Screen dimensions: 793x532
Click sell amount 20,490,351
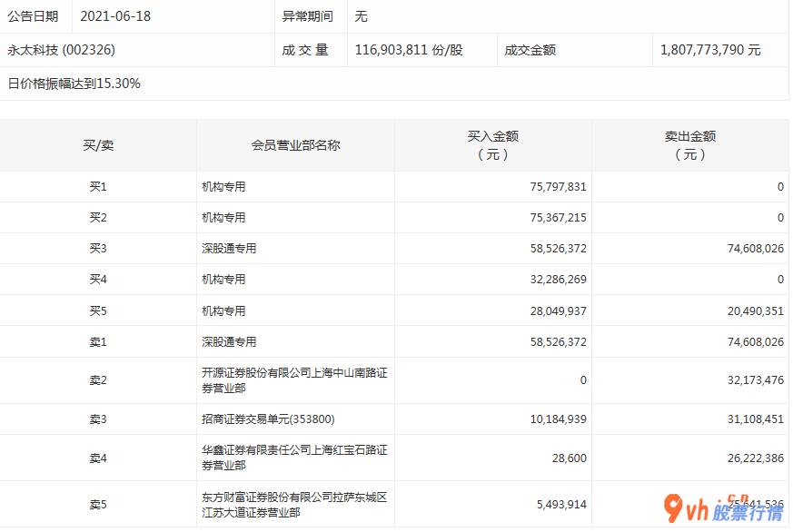756,310
